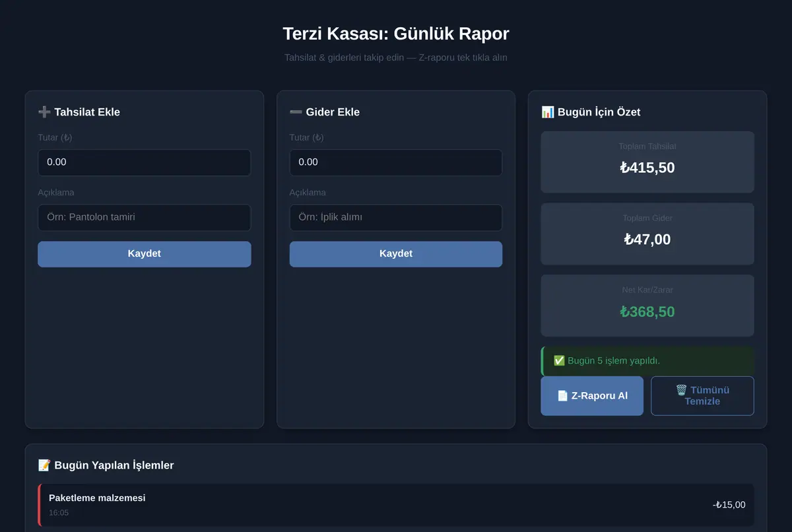
Task: Click the bar chart icon beside Bugün İçin Özet
Action: click(548, 112)
